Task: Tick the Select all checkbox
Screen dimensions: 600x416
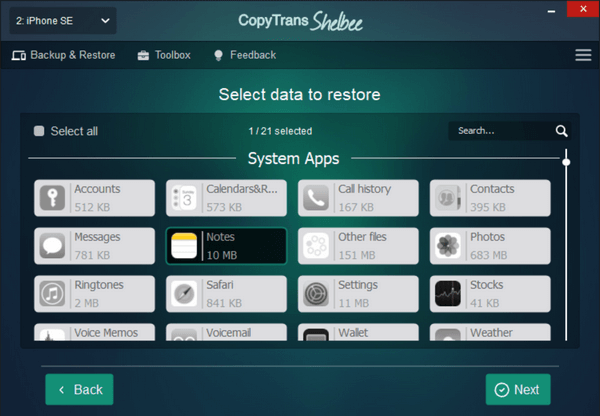Action: coord(39,131)
